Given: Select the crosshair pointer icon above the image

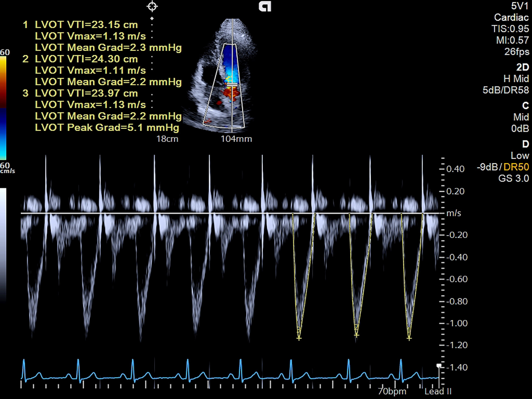Looking at the screenshot, I should click(151, 7).
